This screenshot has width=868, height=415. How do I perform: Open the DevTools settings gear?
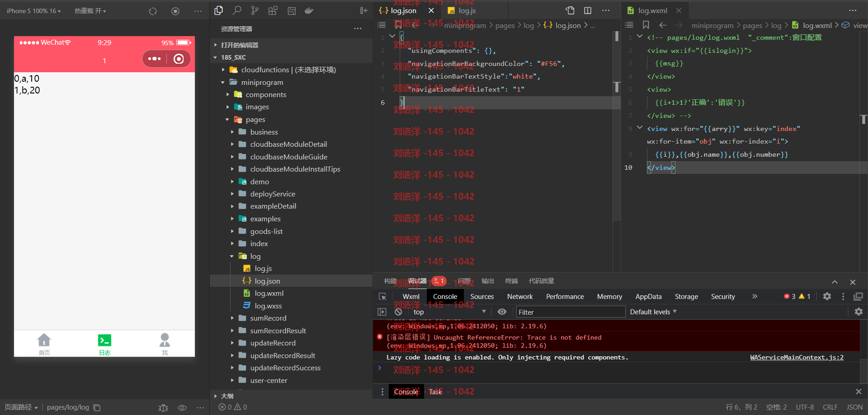point(827,296)
